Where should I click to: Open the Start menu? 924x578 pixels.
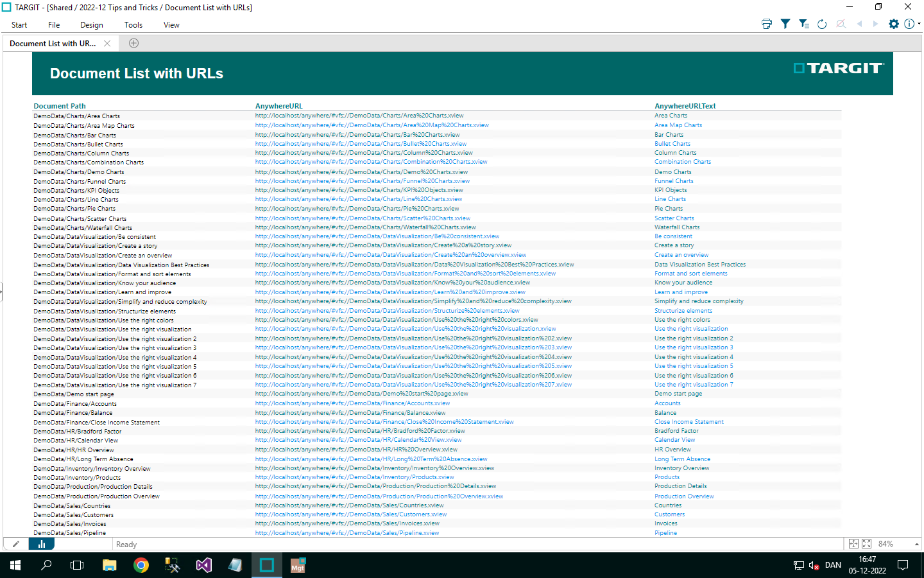[x=19, y=25]
